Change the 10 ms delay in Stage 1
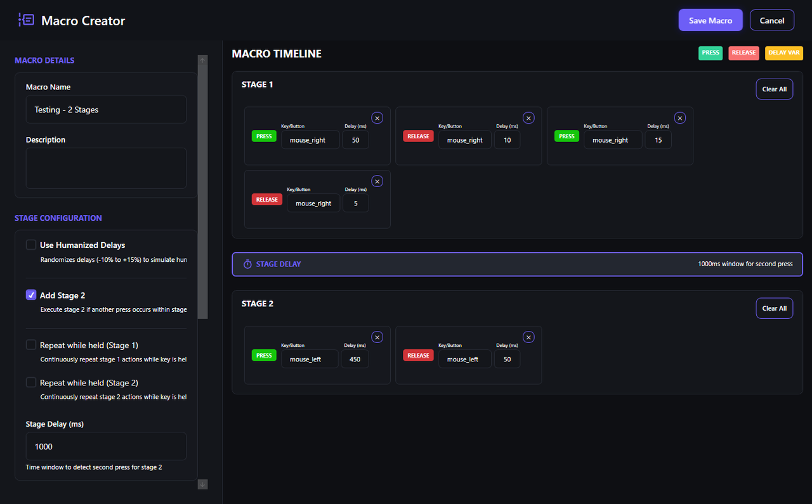This screenshot has width=812, height=504. pyautogui.click(x=507, y=140)
